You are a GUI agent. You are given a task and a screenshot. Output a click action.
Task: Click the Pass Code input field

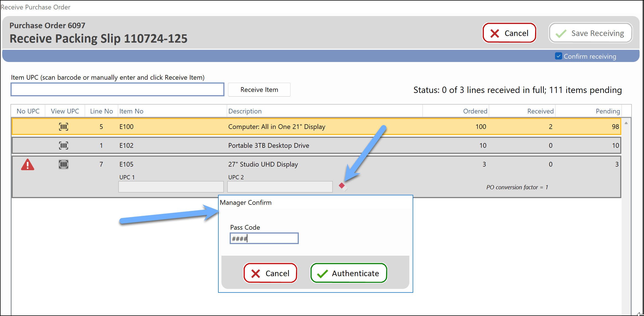264,238
